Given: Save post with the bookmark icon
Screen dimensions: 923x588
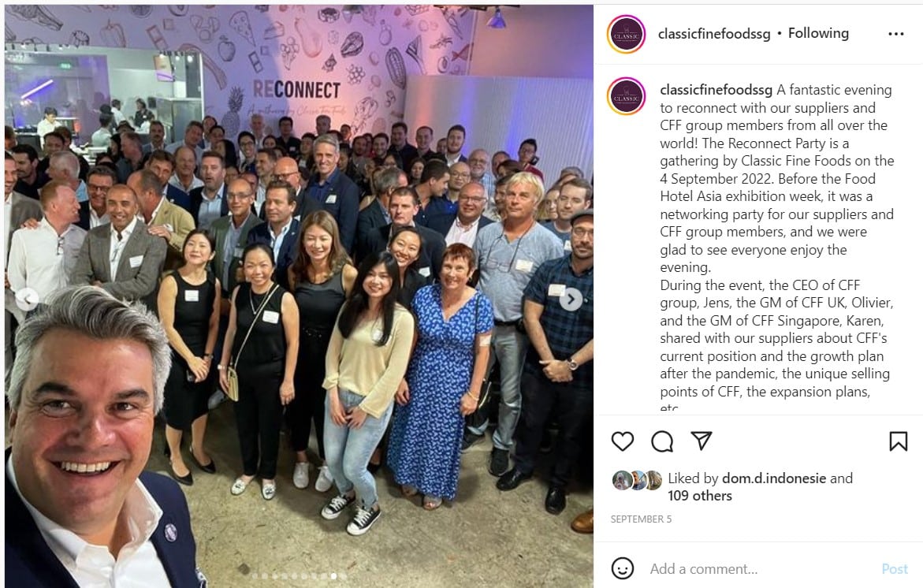Looking at the screenshot, I should pyautogui.click(x=899, y=441).
